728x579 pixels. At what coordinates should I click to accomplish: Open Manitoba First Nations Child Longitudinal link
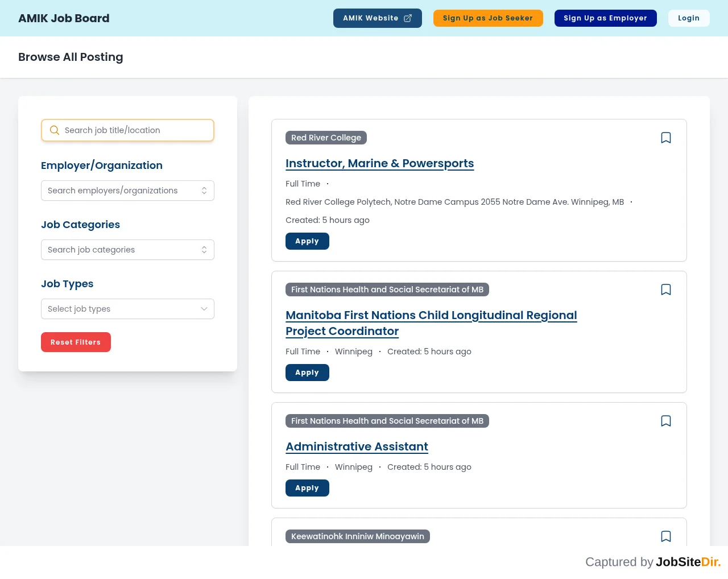coord(431,323)
